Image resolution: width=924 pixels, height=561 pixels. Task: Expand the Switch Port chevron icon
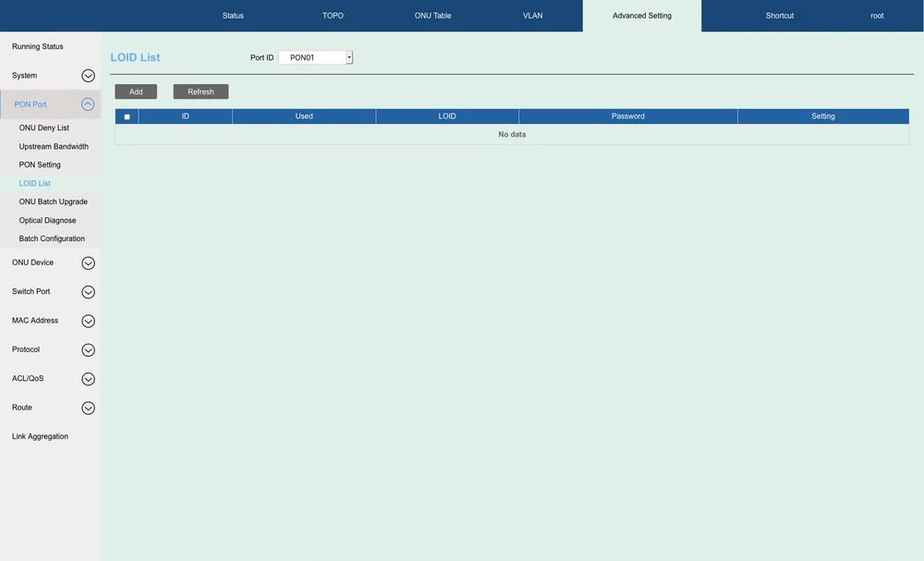click(x=88, y=292)
